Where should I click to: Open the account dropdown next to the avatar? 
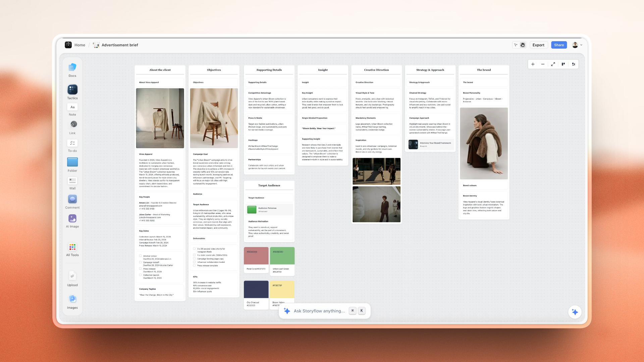581,45
